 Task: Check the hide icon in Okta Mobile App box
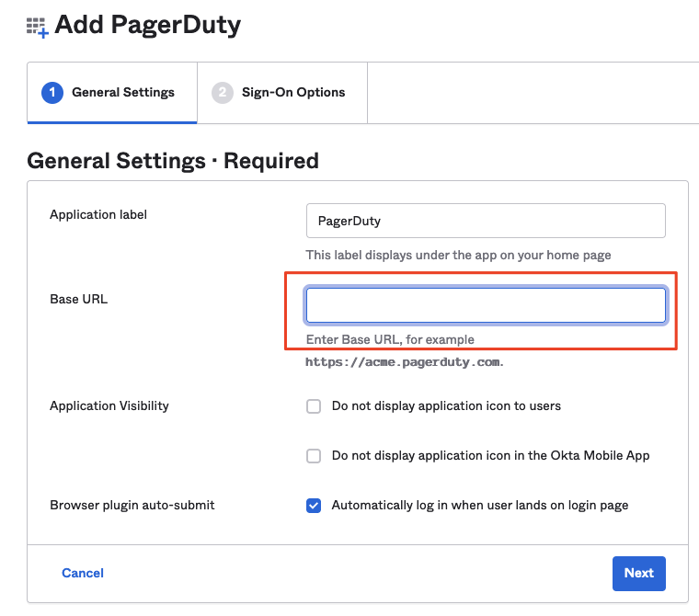tap(314, 456)
